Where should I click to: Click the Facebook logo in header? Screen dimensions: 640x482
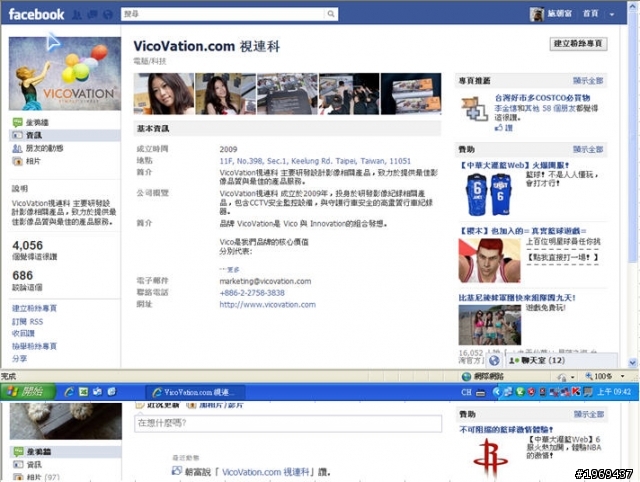click(x=36, y=14)
